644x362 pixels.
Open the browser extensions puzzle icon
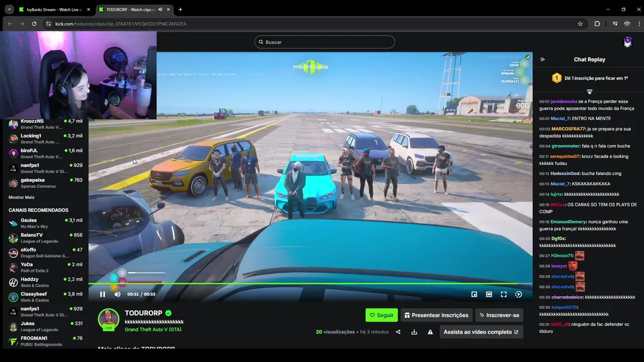coord(597,24)
